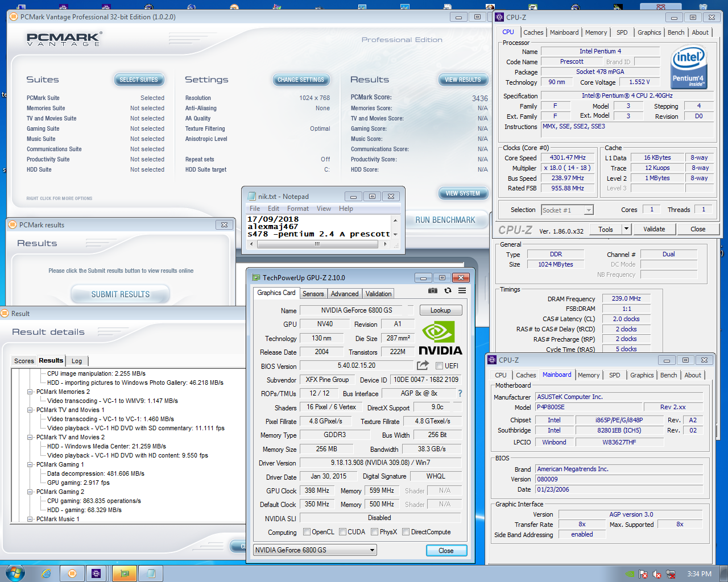Open the Scores tab in Result window
Image resolution: width=728 pixels, height=582 pixels.
pos(24,361)
